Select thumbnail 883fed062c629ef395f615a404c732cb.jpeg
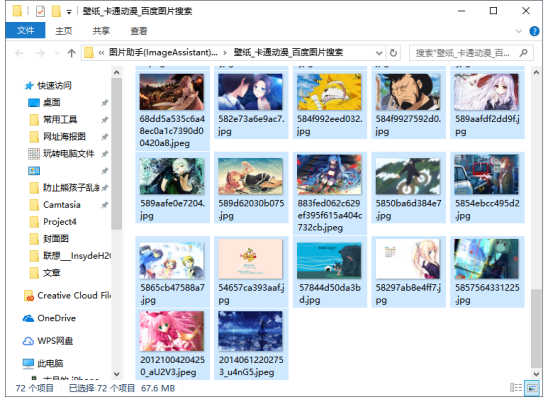This screenshot has height=402, width=548. click(x=329, y=174)
